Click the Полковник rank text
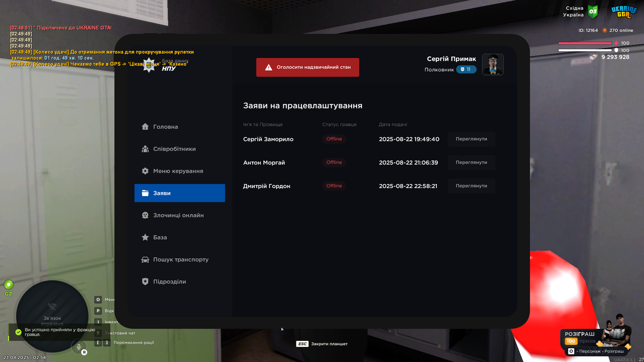 439,69
